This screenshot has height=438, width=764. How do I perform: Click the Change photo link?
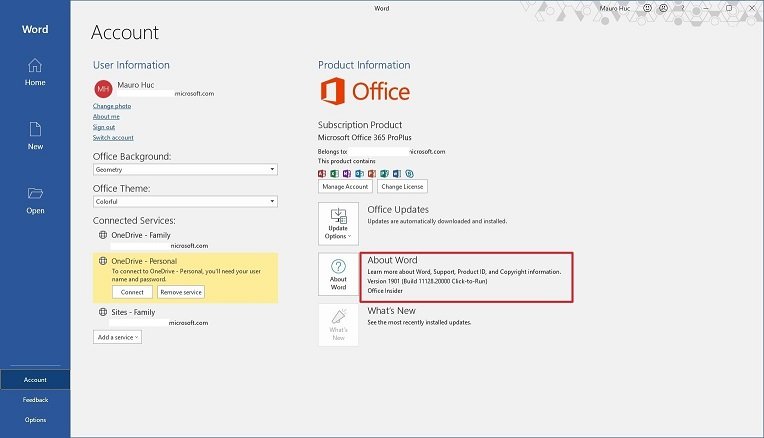112,105
